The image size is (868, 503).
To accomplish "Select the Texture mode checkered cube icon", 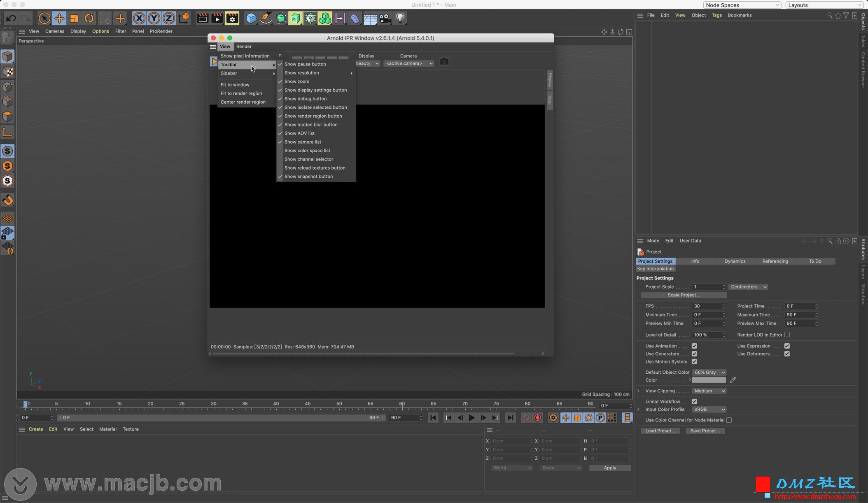I will (x=7, y=72).
